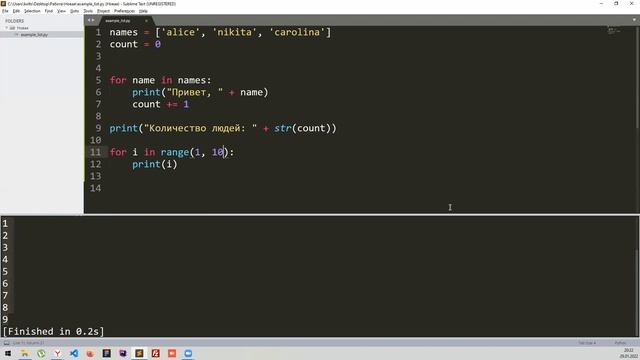Click line number 5 in gutter
The width and height of the screenshot is (640, 360).
pyautogui.click(x=98, y=80)
